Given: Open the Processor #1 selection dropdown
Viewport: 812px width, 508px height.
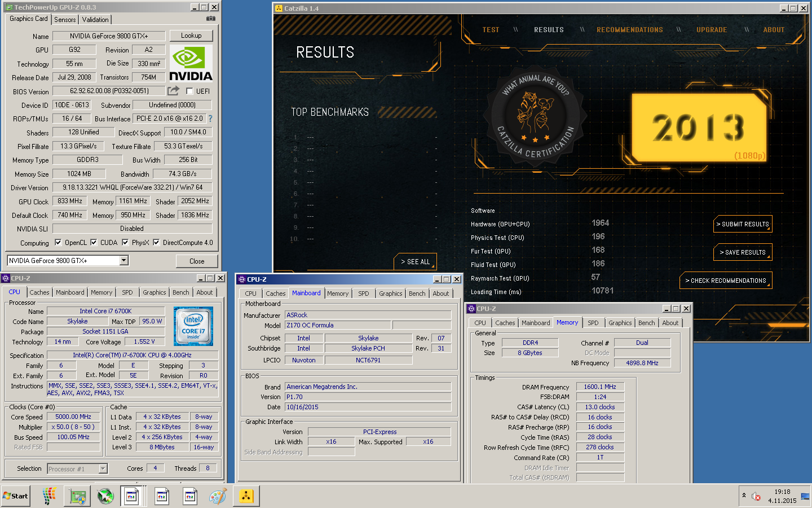Looking at the screenshot, I should coord(103,468).
